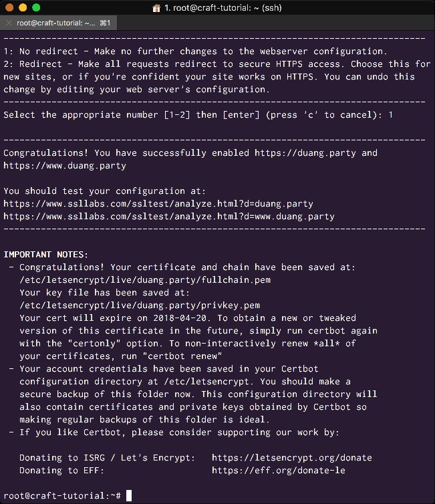Zoom the window with the green button

(x=36, y=8)
